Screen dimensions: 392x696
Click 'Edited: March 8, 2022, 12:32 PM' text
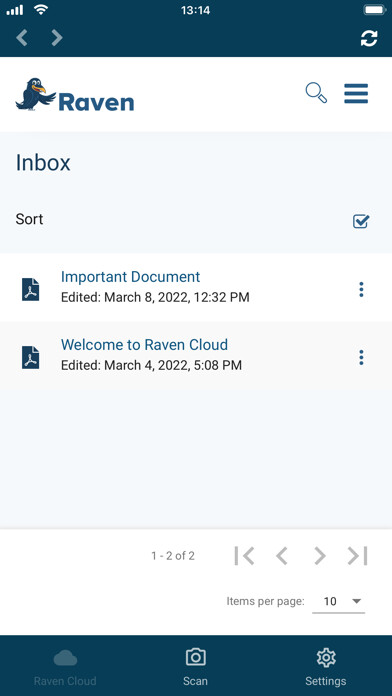[x=155, y=297]
